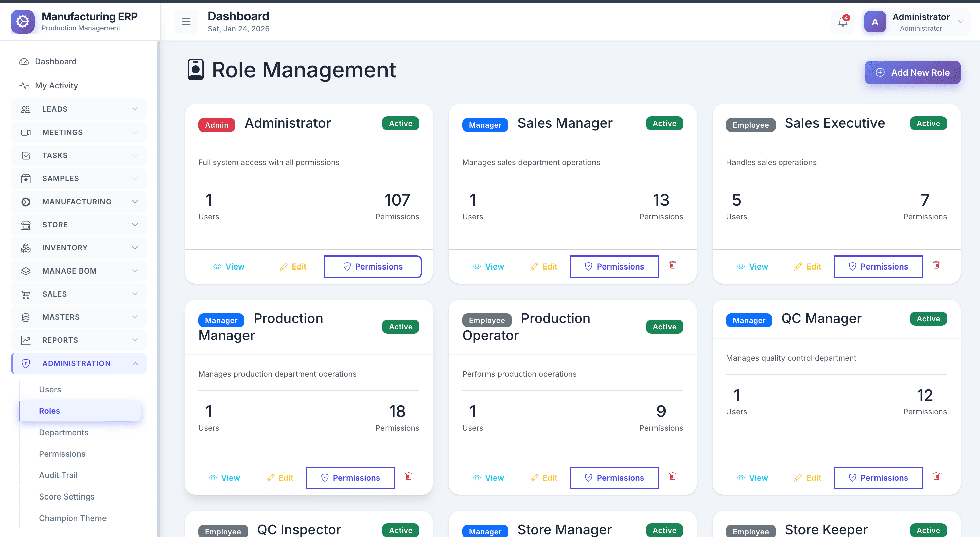This screenshot has height=537, width=980.
Task: Click trash icon on QC Manager card
Action: point(936,476)
